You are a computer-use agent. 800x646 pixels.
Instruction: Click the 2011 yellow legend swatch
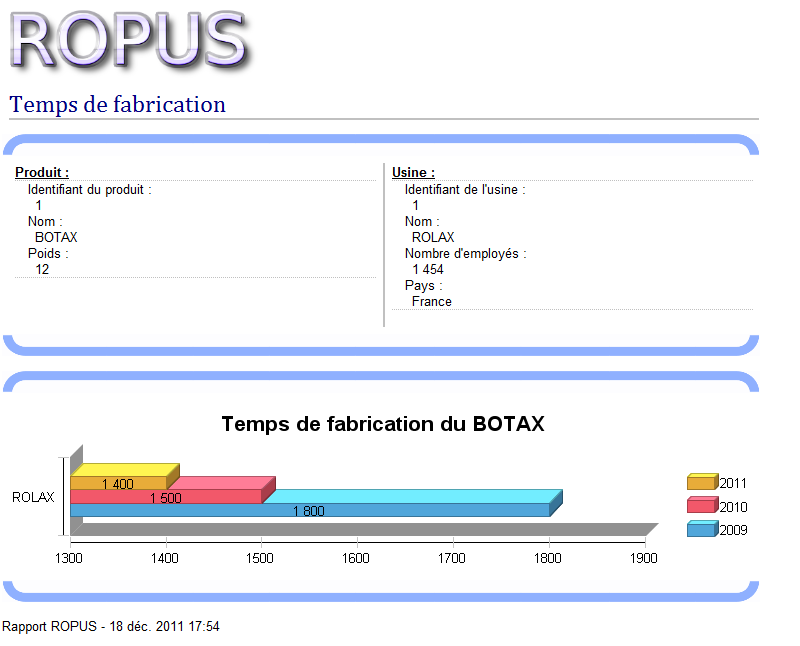click(x=702, y=482)
